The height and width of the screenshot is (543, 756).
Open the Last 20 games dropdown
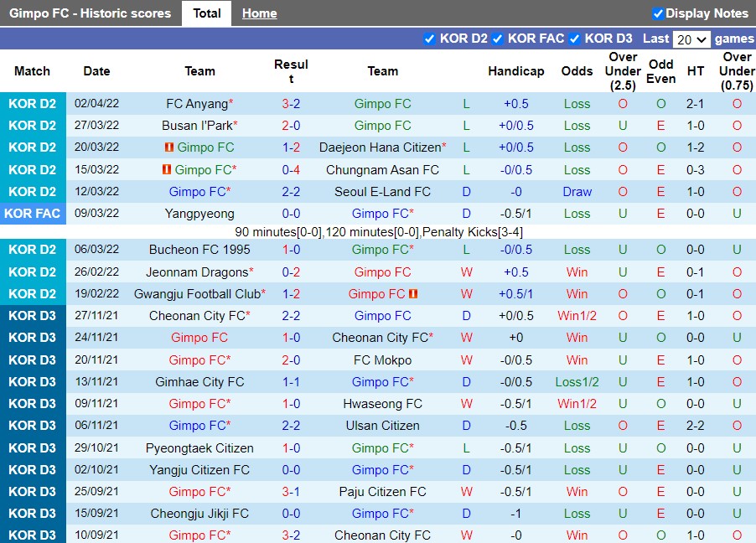(691, 39)
